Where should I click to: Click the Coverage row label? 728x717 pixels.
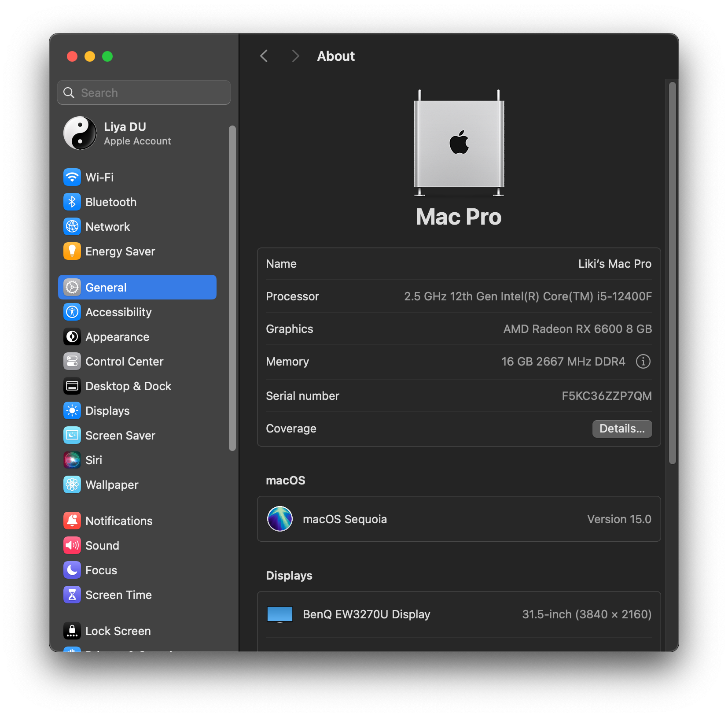(x=291, y=429)
